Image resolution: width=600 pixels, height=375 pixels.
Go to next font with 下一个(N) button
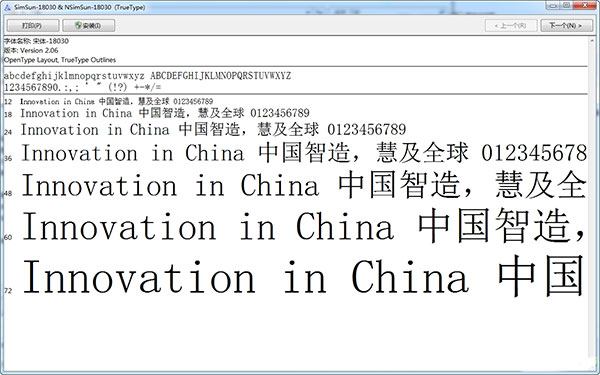coord(566,26)
